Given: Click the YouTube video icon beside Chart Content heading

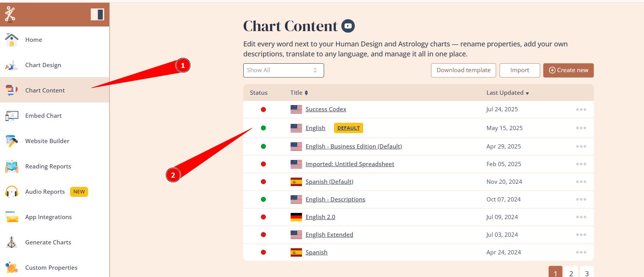Looking at the screenshot, I should [x=348, y=26].
